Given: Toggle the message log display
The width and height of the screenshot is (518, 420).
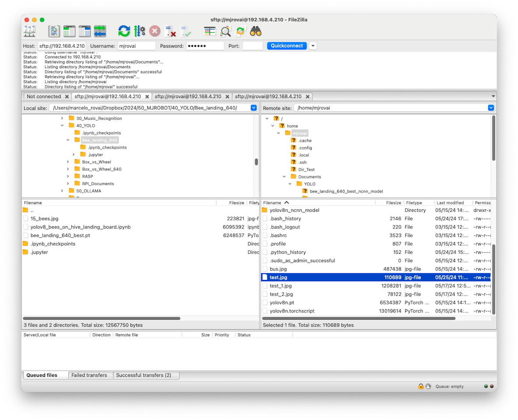Looking at the screenshot, I should point(54,31).
